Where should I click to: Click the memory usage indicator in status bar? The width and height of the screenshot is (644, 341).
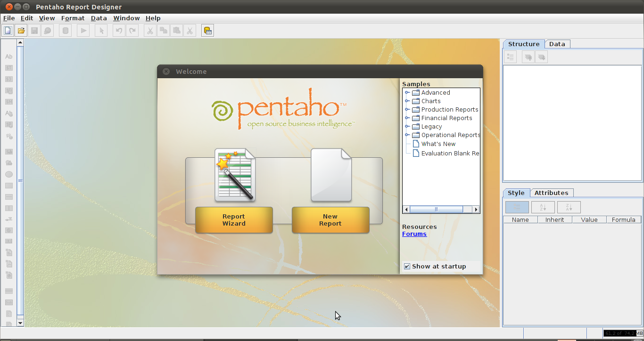[x=623, y=333]
